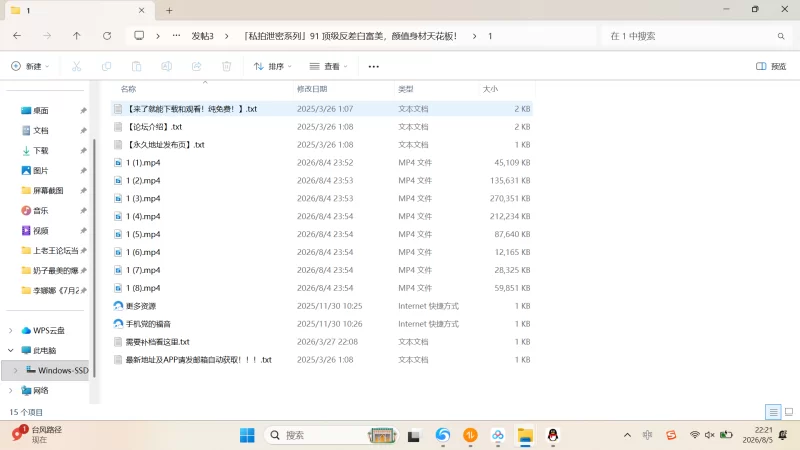Click the Share icon in toolbar
Viewport: 800px width, 450px height.
coord(196,66)
